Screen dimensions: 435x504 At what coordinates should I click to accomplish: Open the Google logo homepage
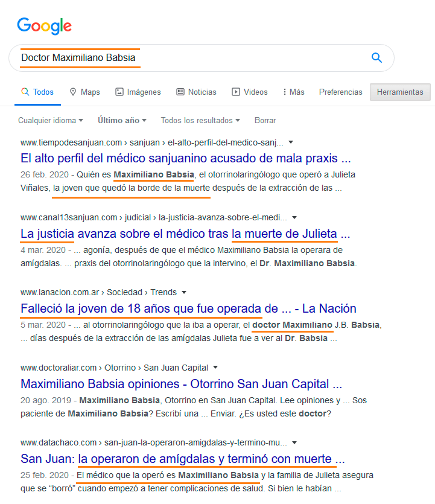[44, 26]
